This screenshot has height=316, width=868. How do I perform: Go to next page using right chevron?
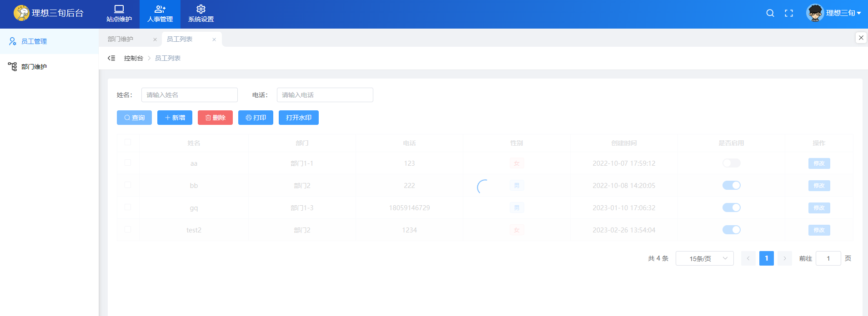784,258
